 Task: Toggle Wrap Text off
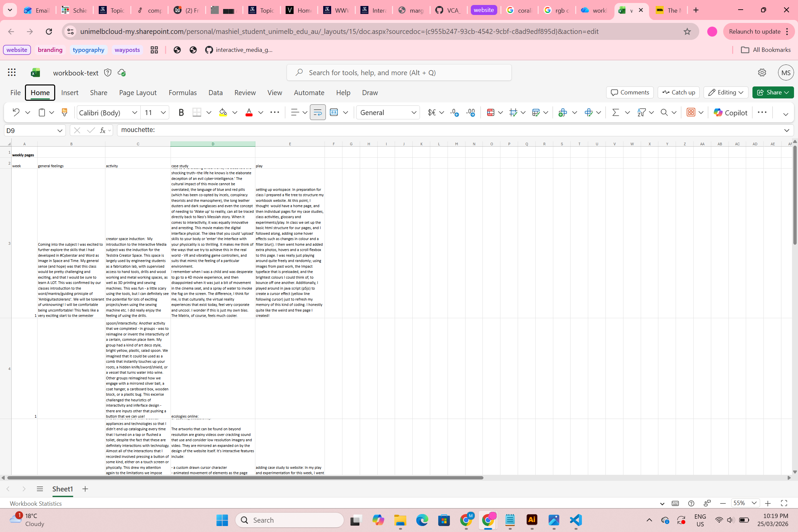coord(318,112)
